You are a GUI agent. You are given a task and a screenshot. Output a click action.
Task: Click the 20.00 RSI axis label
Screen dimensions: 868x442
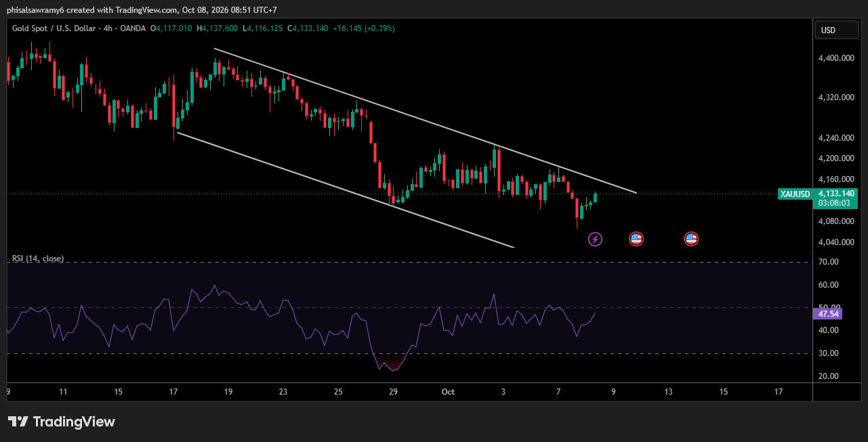click(x=829, y=376)
